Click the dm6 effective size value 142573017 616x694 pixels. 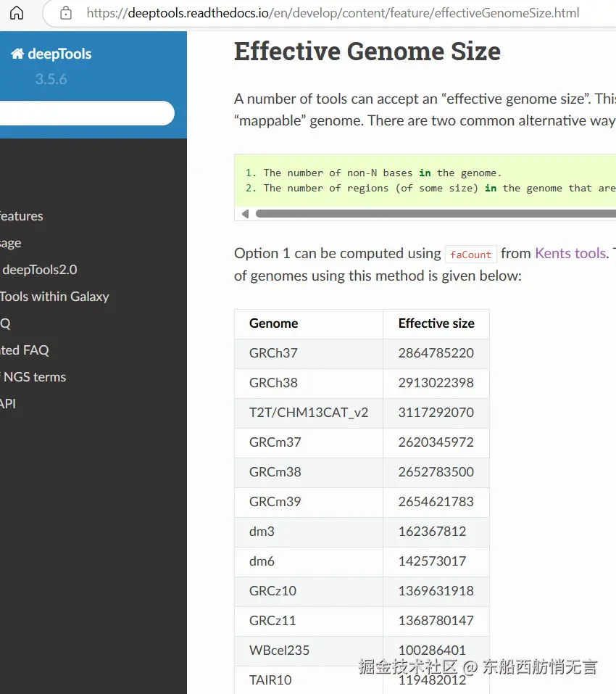(433, 561)
